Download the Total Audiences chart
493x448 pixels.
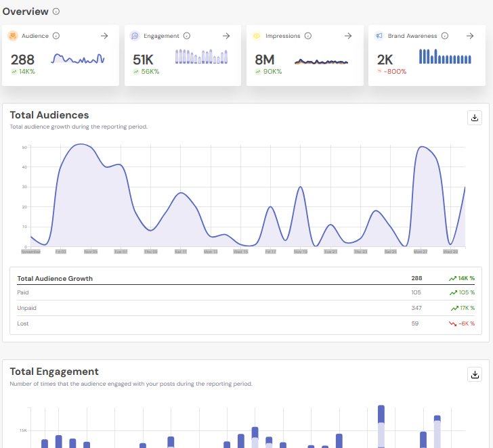click(x=475, y=118)
